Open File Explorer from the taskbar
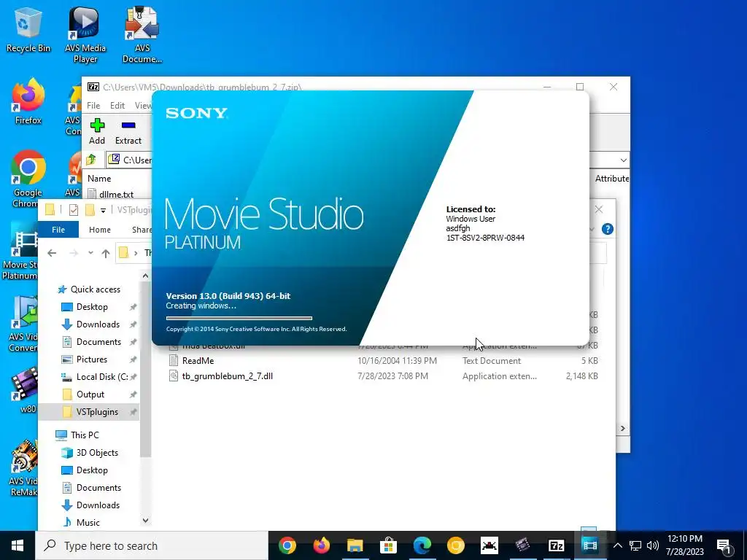Viewport: 747px width, 560px height. click(x=355, y=545)
